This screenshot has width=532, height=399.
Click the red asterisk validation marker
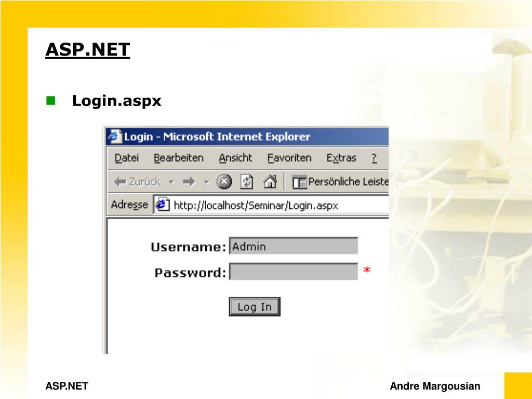click(x=367, y=270)
